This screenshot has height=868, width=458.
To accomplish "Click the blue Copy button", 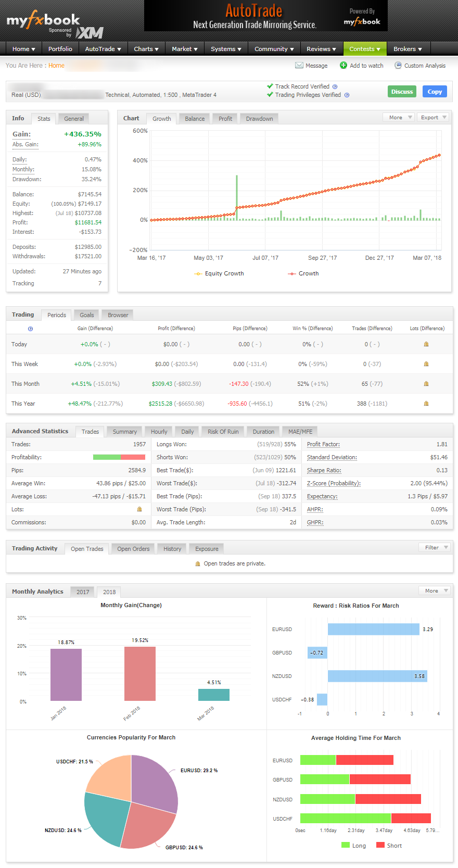I will tap(435, 92).
